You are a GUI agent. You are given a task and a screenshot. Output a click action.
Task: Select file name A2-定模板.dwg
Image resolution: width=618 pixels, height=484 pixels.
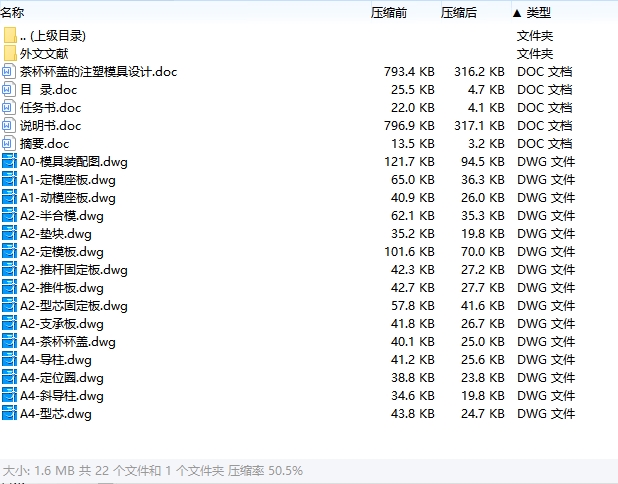click(61, 252)
